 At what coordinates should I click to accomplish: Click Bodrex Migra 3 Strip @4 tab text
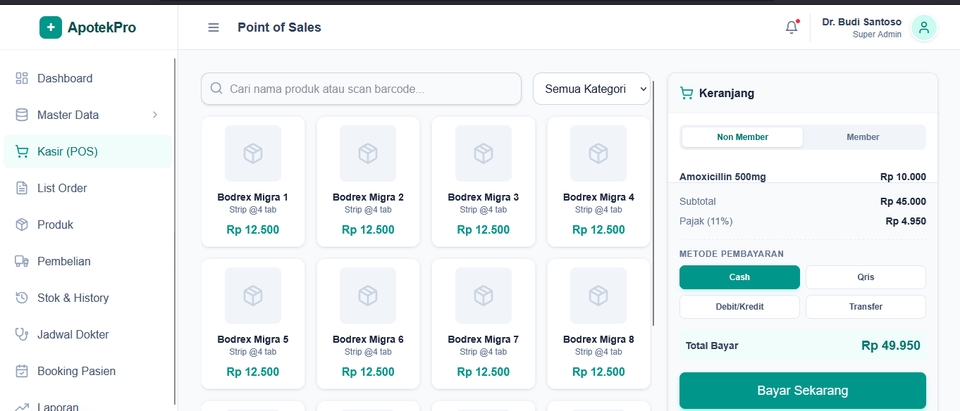coord(483,209)
